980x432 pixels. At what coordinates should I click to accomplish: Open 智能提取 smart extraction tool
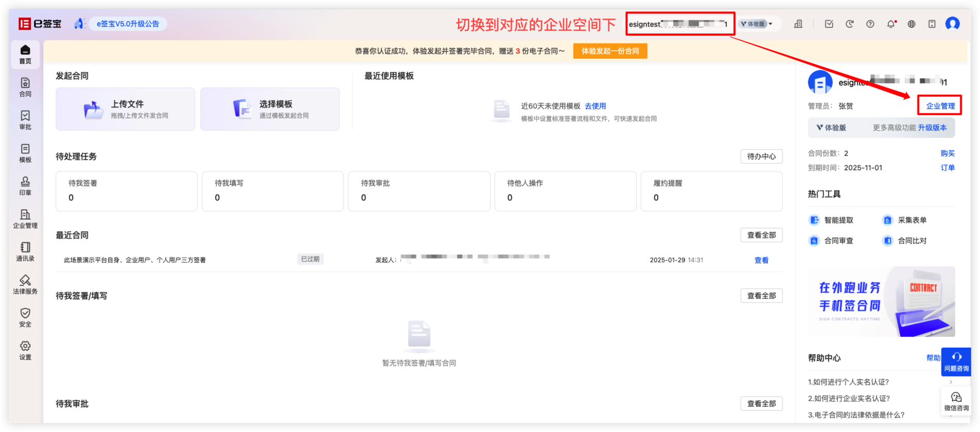[x=831, y=220]
